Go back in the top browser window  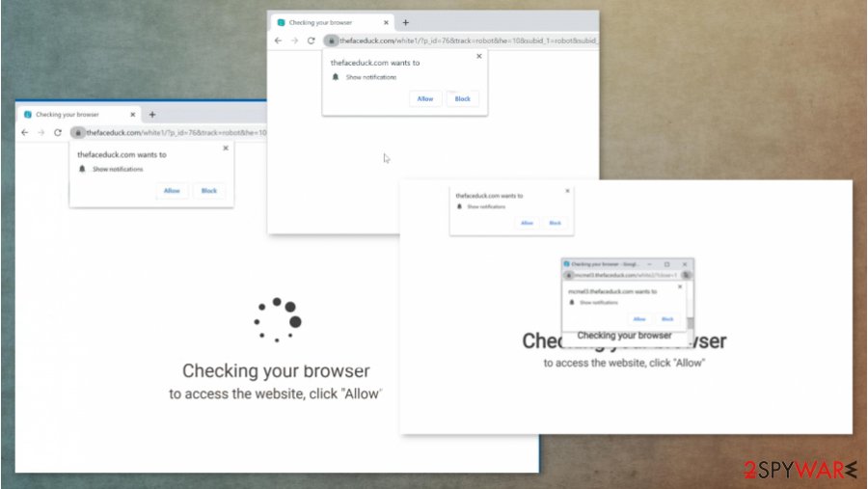pyautogui.click(x=278, y=41)
